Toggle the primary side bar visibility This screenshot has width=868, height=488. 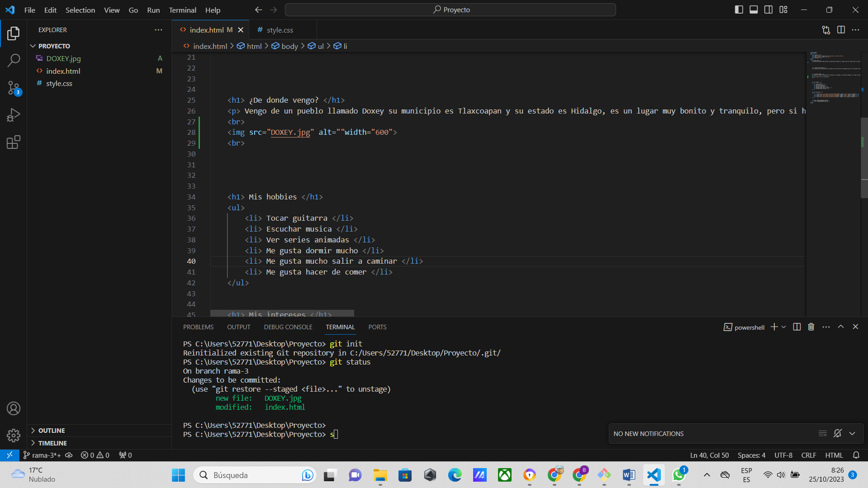pyautogui.click(x=739, y=9)
